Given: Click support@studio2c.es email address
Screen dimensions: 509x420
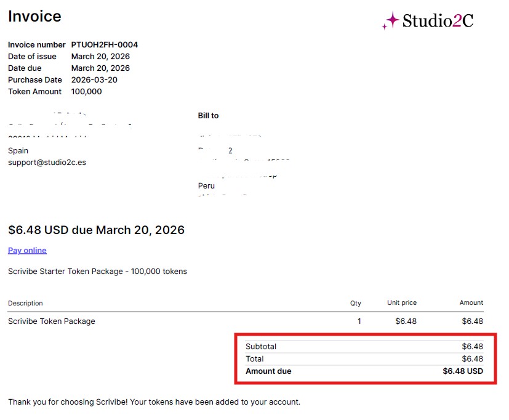Looking at the screenshot, I should [47, 163].
